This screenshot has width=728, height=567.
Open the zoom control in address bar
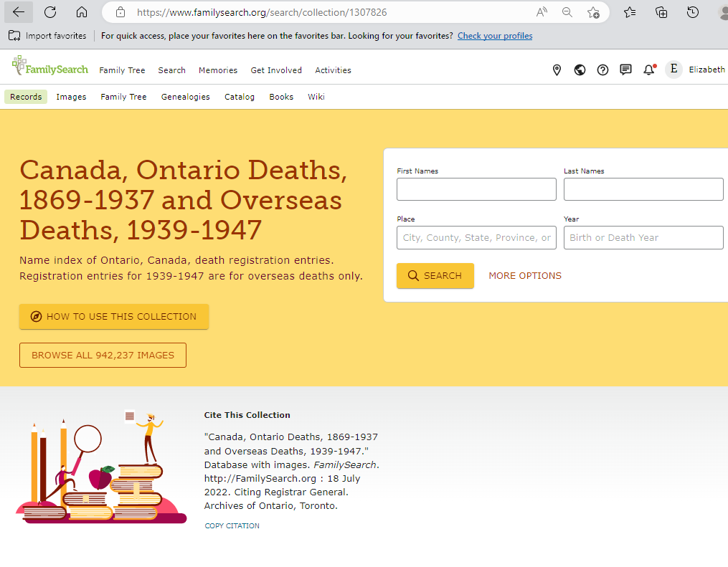567,12
